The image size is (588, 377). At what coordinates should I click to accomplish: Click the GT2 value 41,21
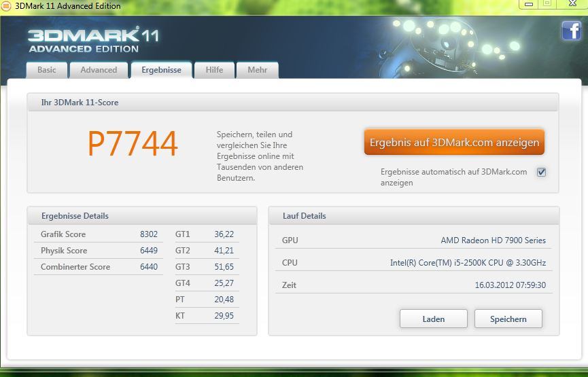(224, 251)
